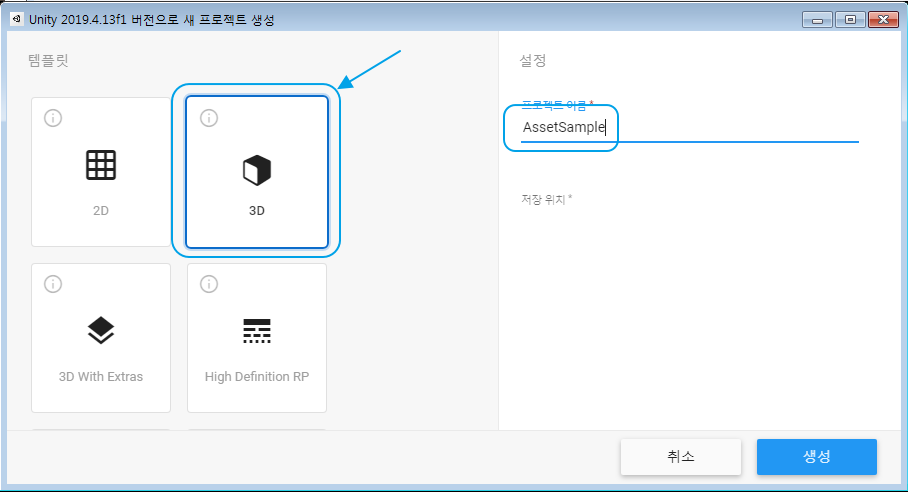Open info for the 3D template
The width and height of the screenshot is (908, 492).
[x=209, y=118]
